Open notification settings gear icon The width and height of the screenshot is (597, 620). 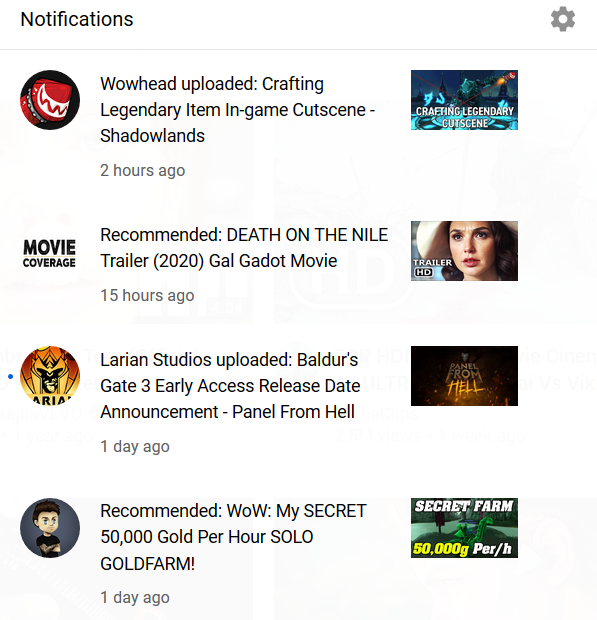coord(563,19)
